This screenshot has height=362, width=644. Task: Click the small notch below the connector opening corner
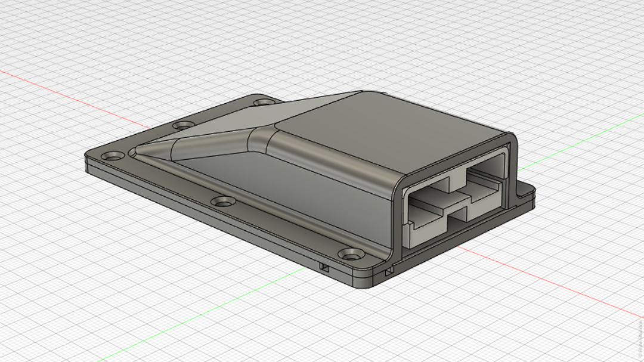(389, 270)
